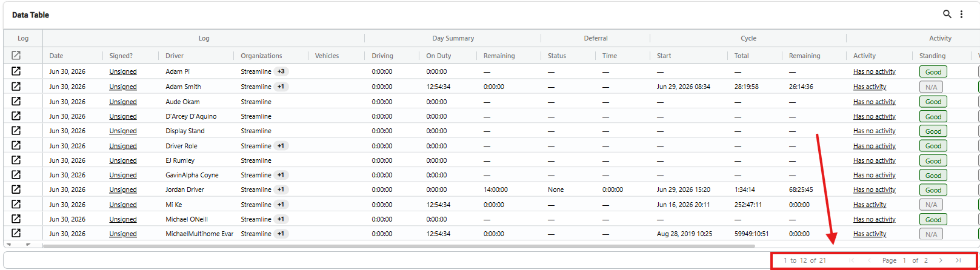
Task: Click cycle remaining 26:14:36 cell
Action: tap(801, 87)
